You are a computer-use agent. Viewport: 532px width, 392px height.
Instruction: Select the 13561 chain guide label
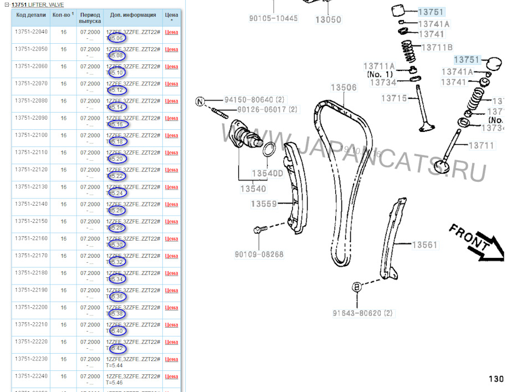pyautogui.click(x=425, y=245)
